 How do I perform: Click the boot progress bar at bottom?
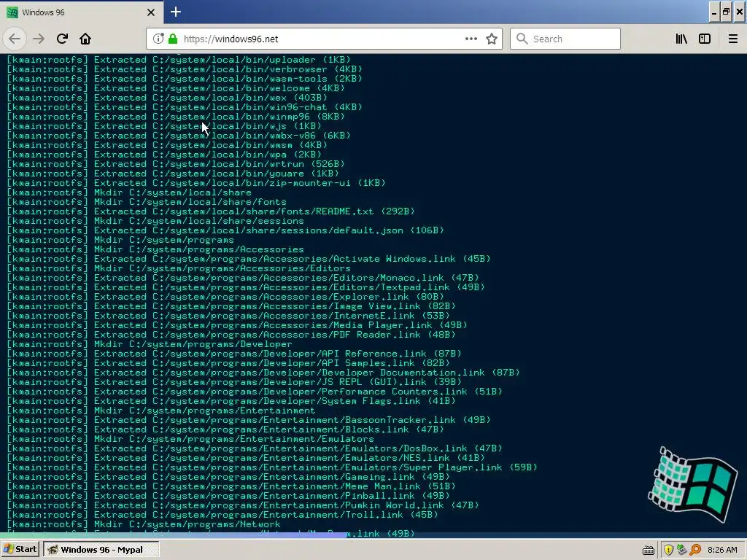tap(373, 536)
